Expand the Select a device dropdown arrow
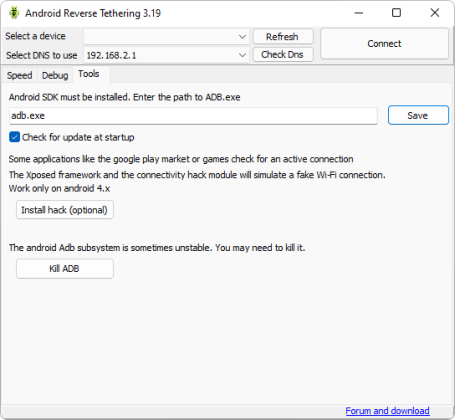 [x=243, y=36]
